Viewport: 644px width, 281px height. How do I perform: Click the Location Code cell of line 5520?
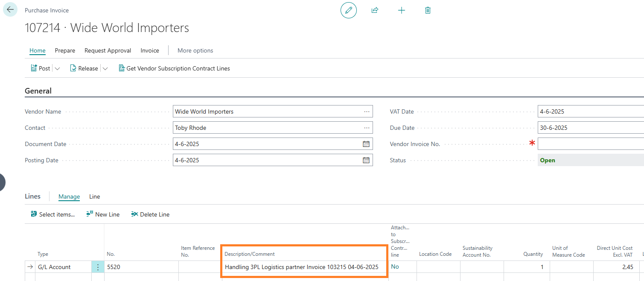click(438, 267)
